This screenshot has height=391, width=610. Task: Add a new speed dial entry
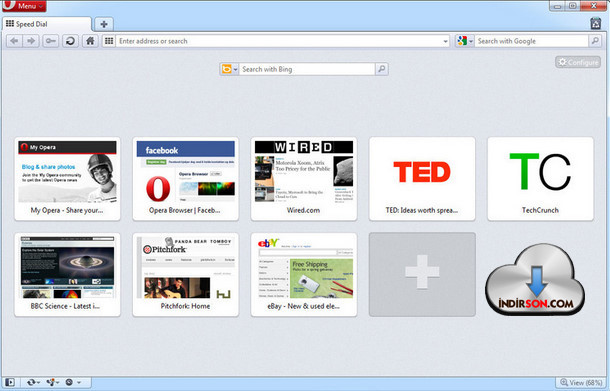[422, 275]
